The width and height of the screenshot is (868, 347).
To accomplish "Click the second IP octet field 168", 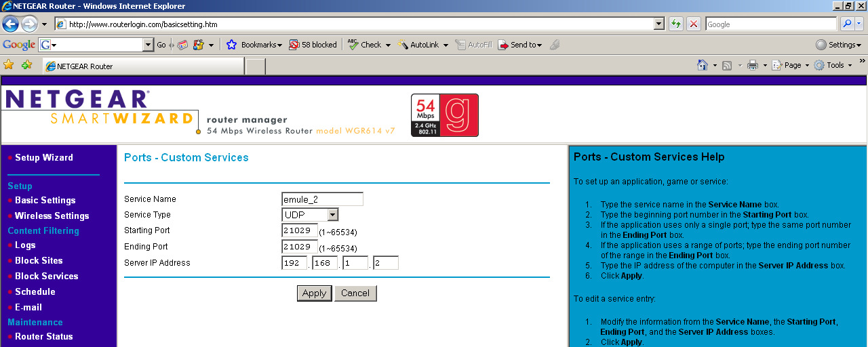I will [325, 263].
